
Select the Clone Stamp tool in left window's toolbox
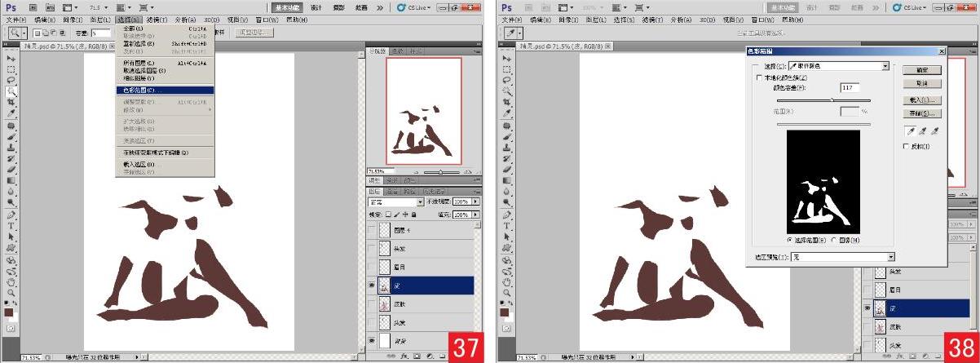pos(11,148)
